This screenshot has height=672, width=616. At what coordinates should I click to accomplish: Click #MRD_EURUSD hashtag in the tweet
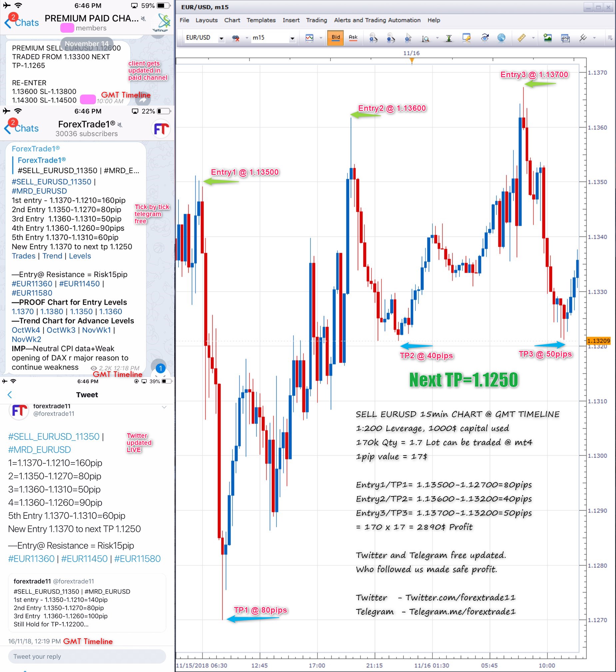coord(39,450)
